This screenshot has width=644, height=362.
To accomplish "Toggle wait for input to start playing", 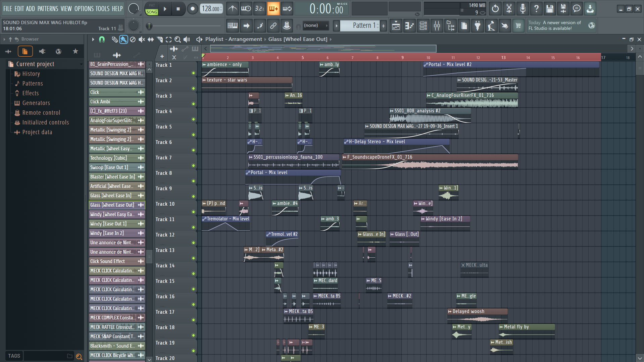I will click(x=246, y=9).
